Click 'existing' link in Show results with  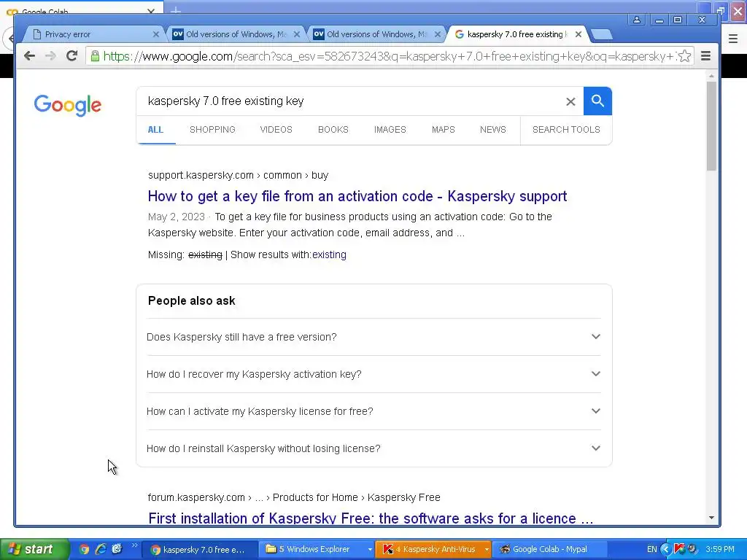click(x=329, y=254)
